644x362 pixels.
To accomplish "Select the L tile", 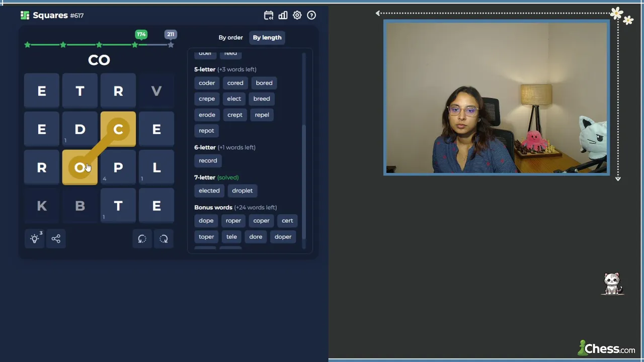I will click(x=156, y=167).
